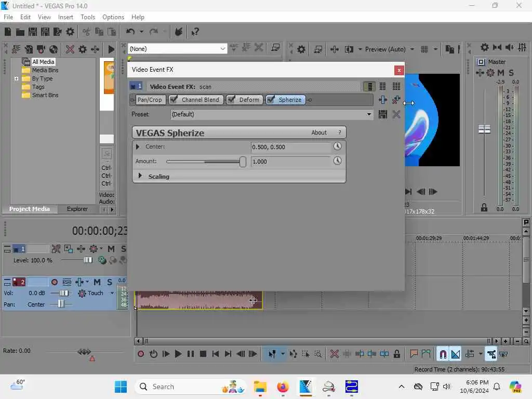532x399 pixels.
Task: Select the first FX layout view icon
Action: click(369, 87)
